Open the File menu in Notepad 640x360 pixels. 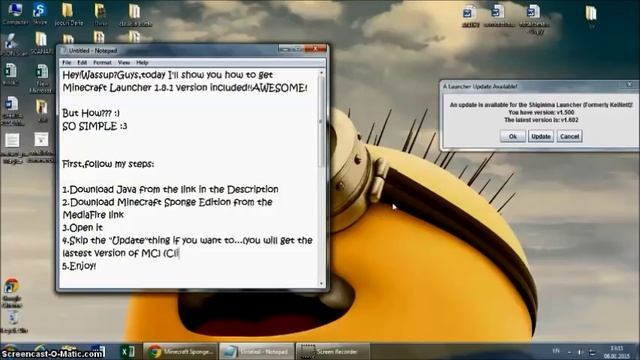[x=67, y=62]
